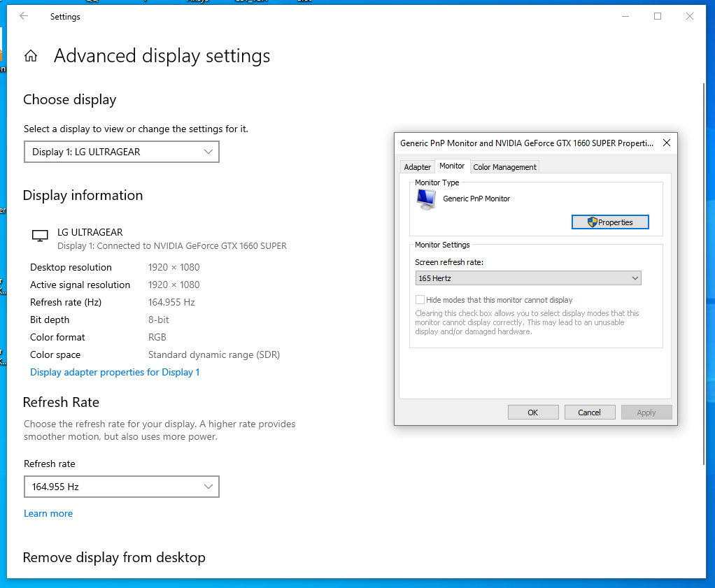
Task: Click the Generic PnP Monitor label
Action: point(476,199)
